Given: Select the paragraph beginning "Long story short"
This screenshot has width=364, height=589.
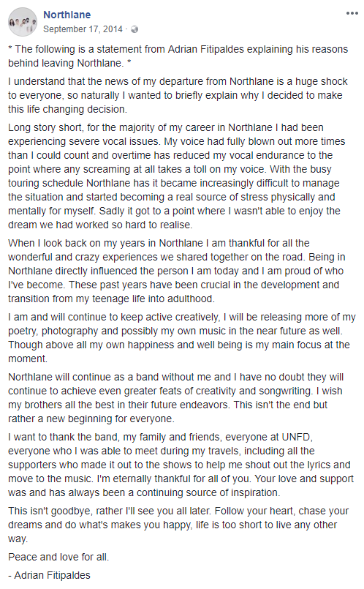Looking at the screenshot, I should point(177,176).
